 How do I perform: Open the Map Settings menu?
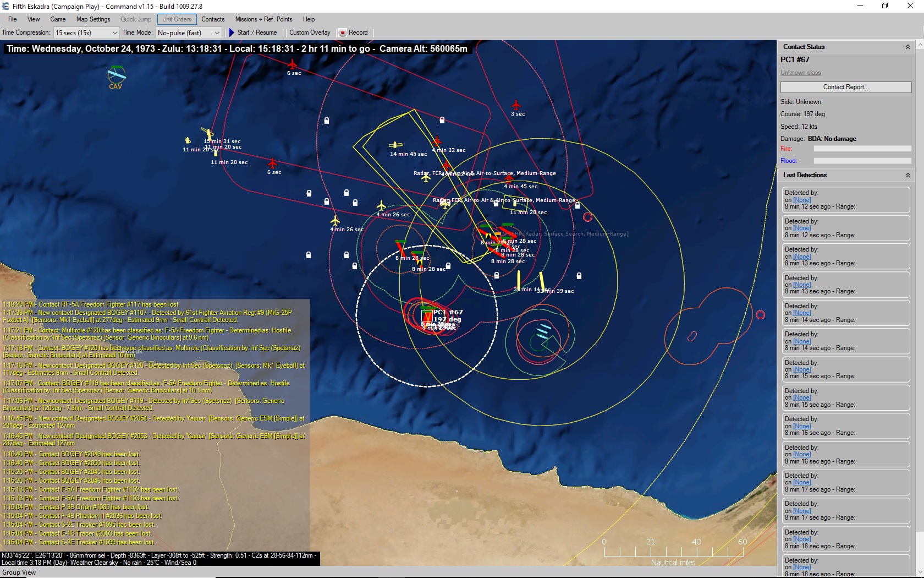click(94, 19)
